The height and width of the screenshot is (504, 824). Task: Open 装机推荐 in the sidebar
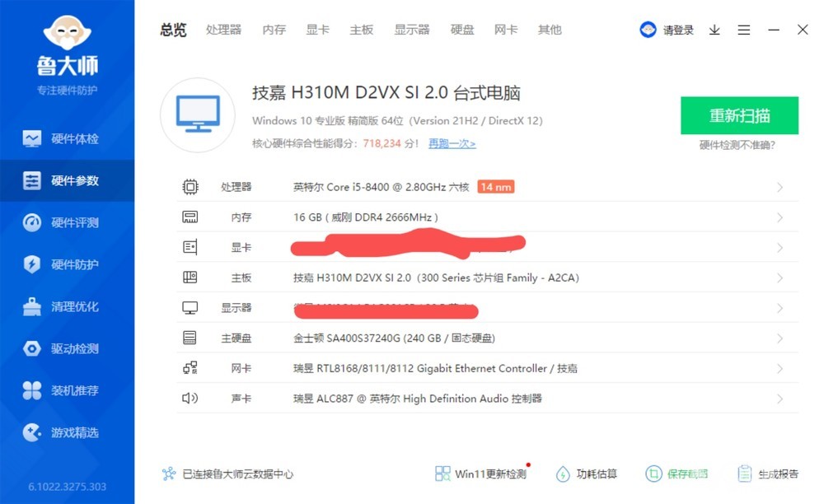66,390
